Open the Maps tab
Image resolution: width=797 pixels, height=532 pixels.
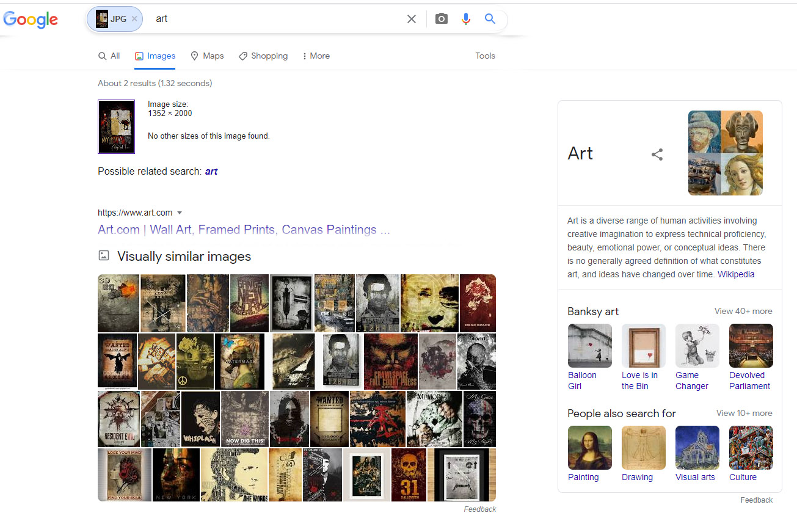[207, 56]
